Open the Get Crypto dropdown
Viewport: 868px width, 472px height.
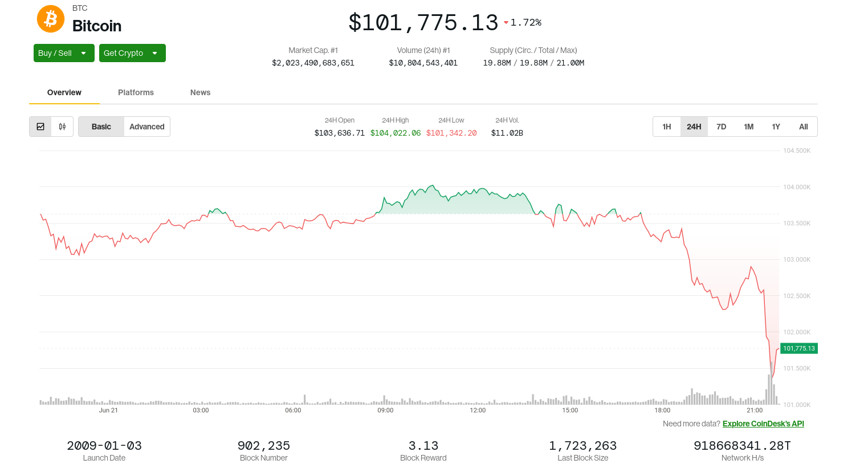[x=132, y=53]
